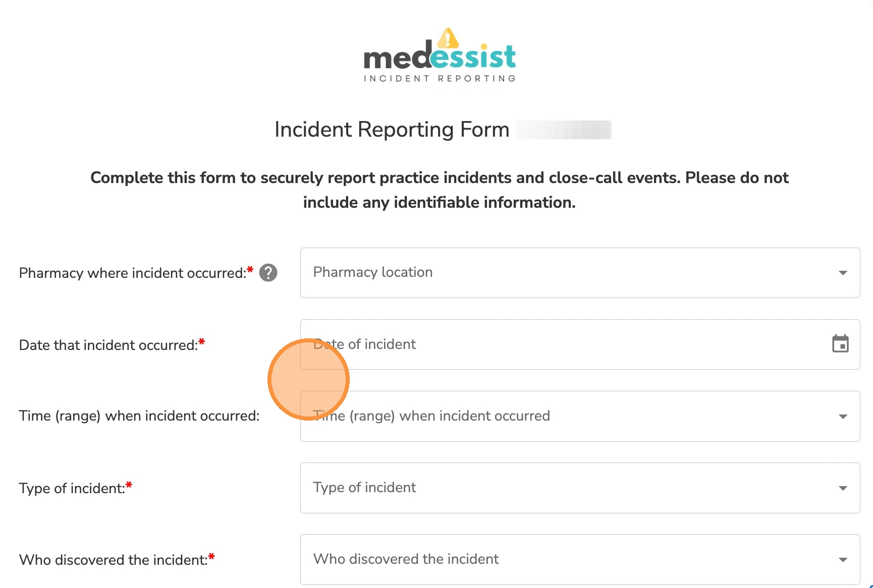
Task: Open the calendar date picker icon
Action: 840,344
